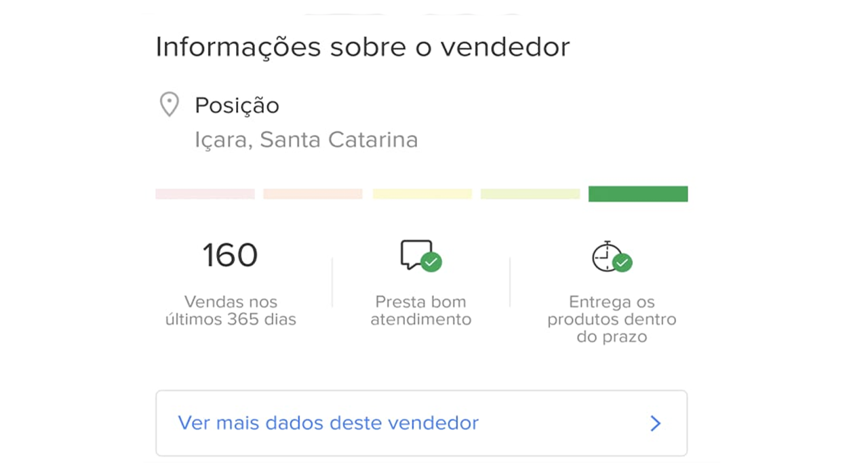Image resolution: width=868 pixels, height=476 pixels.
Task: Click the pale orange reputation bar segment
Action: pyautogui.click(x=313, y=194)
